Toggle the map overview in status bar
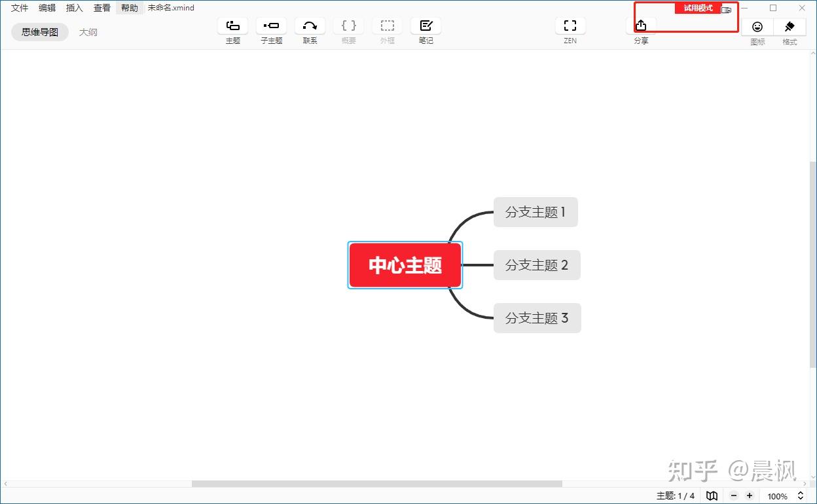The image size is (817, 504). pos(712,496)
